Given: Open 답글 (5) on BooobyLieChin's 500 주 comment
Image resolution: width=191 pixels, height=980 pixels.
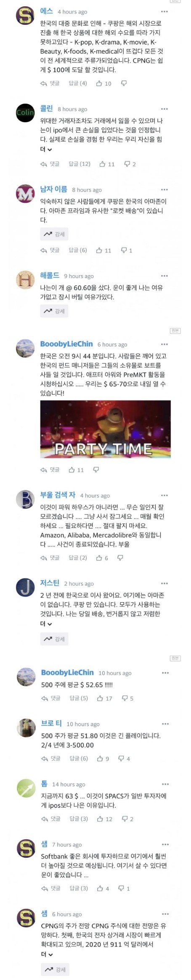Looking at the screenshot, I should (x=79, y=698).
